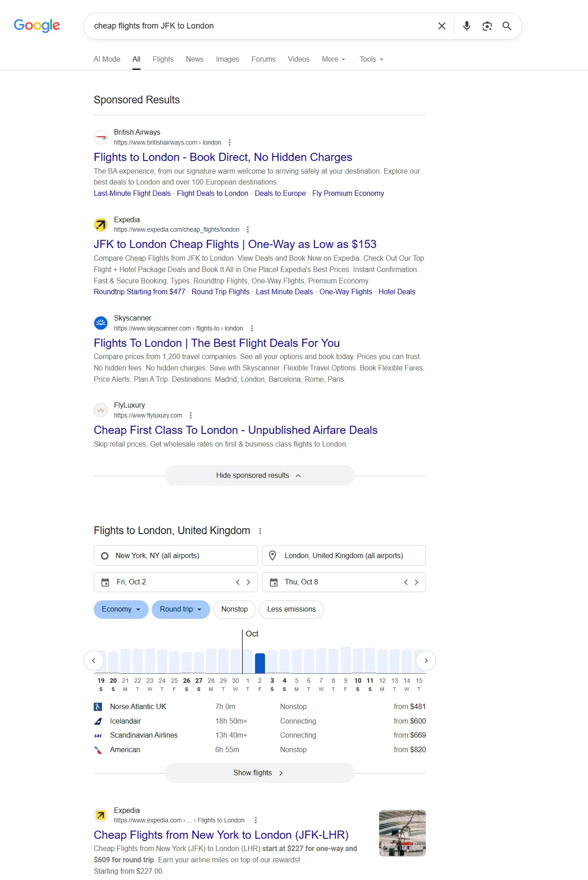Click the Skyscanner favicon
The image size is (588, 880).
point(101,323)
